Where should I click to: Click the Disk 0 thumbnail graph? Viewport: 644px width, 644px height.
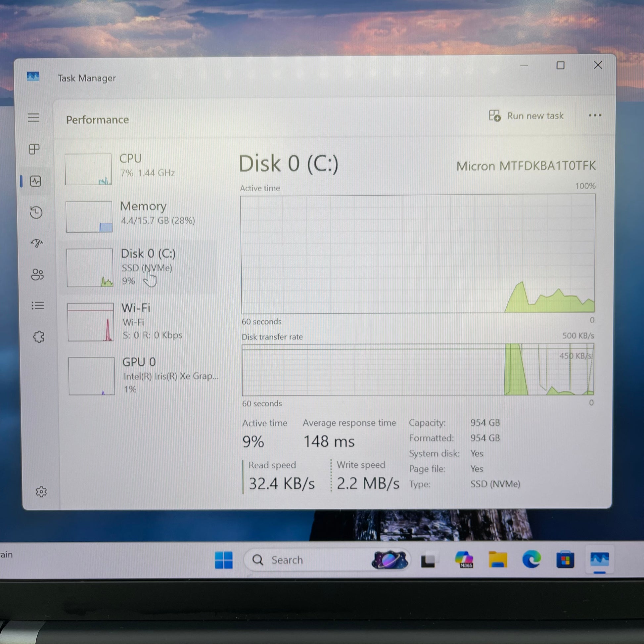pos(90,268)
